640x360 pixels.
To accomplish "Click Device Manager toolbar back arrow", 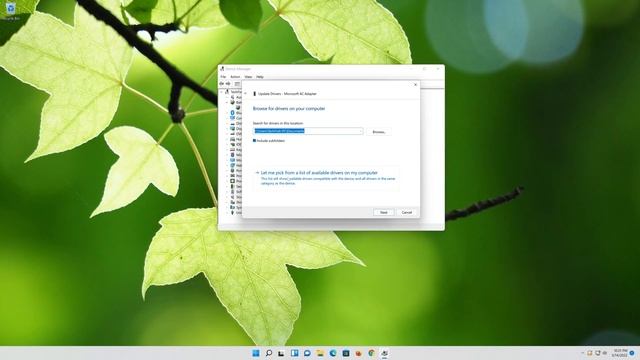I will pyautogui.click(x=222, y=84).
